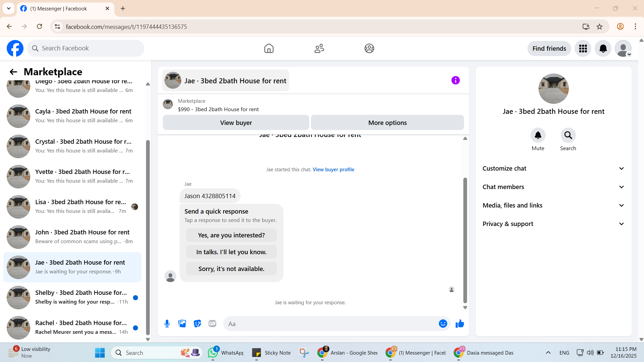Open Sticky Notes from the taskbar

(271, 353)
